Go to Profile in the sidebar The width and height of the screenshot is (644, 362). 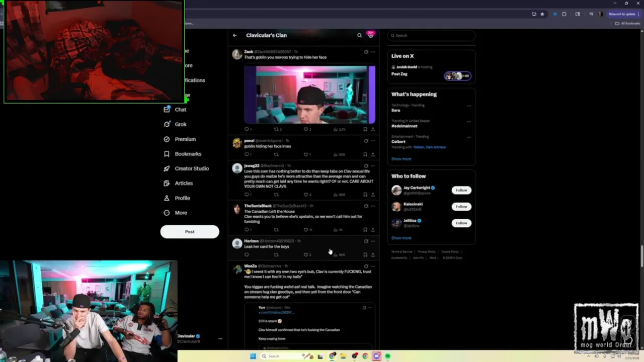click(177, 198)
